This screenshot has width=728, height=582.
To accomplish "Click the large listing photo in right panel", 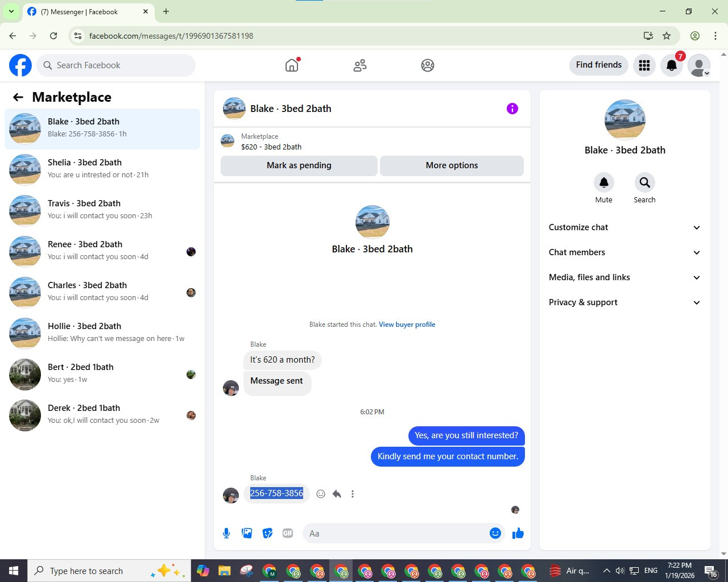I will tap(625, 120).
